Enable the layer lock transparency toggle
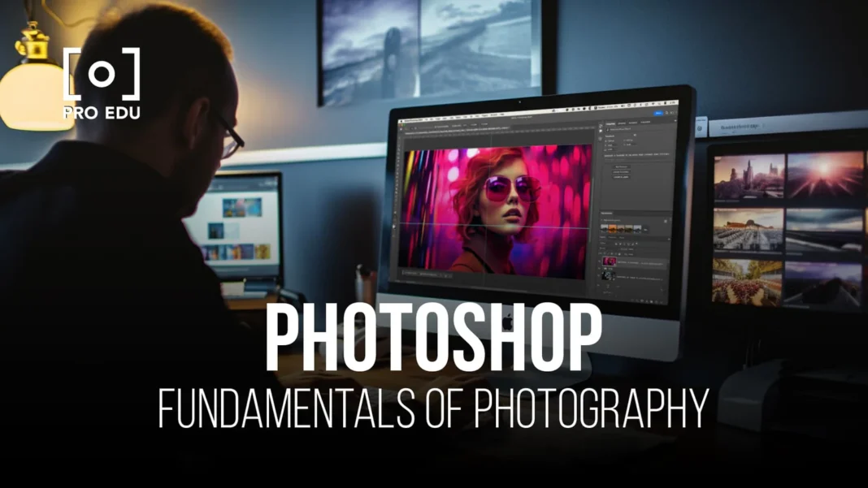This screenshot has height=488, width=868. 605,254
